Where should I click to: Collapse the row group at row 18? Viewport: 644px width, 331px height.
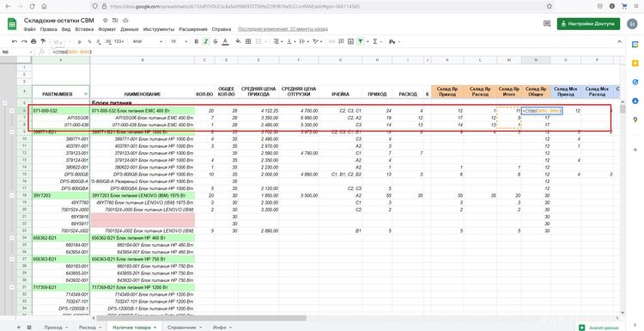(x=11, y=196)
